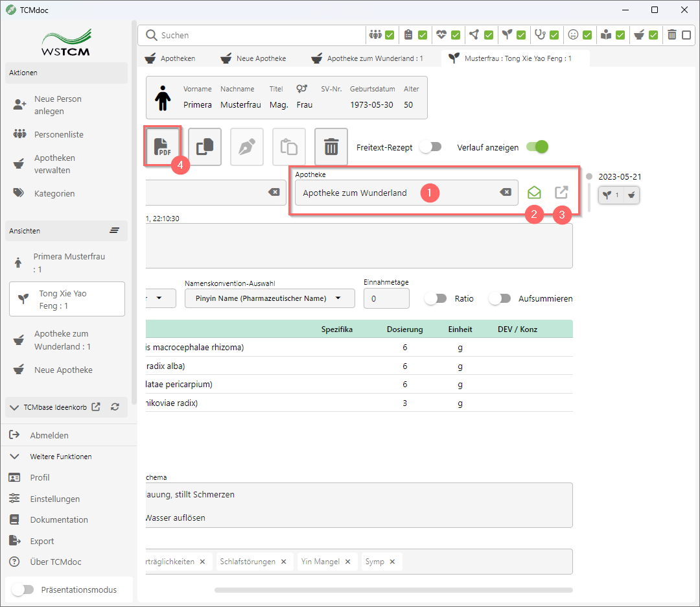Expand the TCMbase Ideenkorb chevron
Screen dimensions: 700x607
14,407
